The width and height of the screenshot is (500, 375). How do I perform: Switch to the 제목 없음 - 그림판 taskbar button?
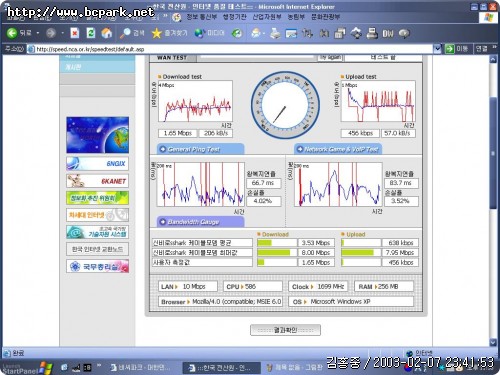[x=295, y=368]
